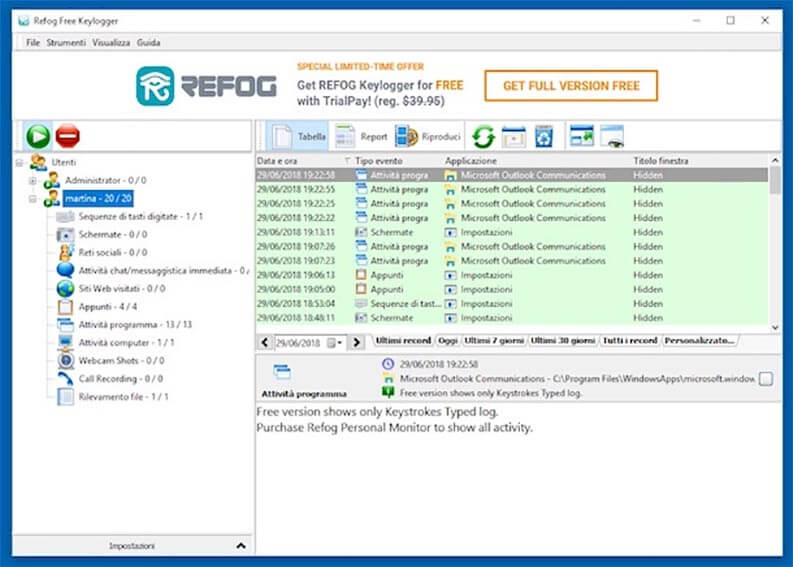Open the Guida menu
The width and height of the screenshot is (793, 567).
[x=148, y=42]
